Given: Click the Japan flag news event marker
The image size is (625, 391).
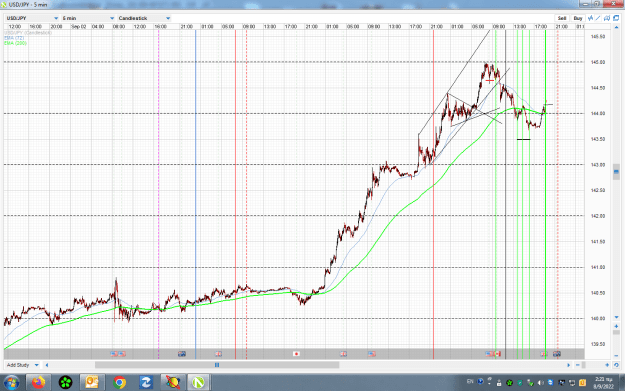Looking at the screenshot, I should pyautogui.click(x=296, y=354).
